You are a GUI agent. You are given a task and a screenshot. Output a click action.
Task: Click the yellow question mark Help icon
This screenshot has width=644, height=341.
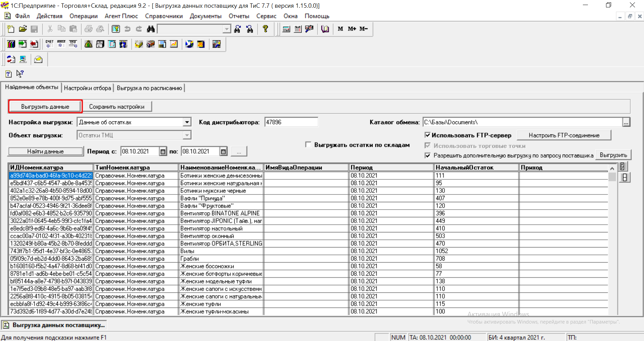click(x=265, y=29)
